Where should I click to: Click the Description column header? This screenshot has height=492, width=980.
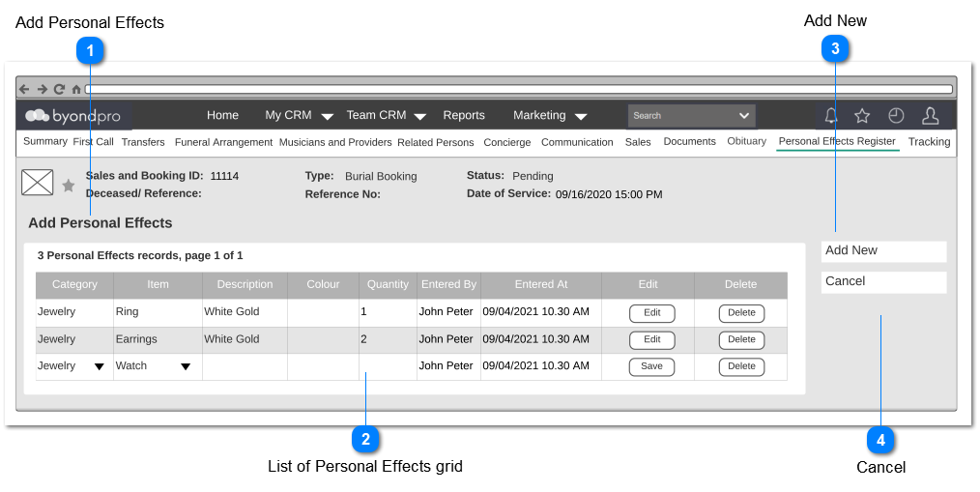coord(245,285)
